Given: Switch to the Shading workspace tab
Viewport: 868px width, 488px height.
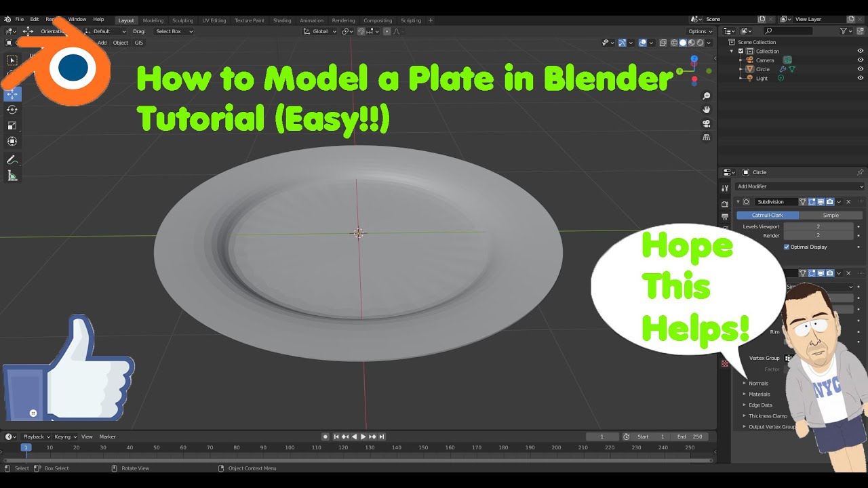Looking at the screenshot, I should point(282,20).
